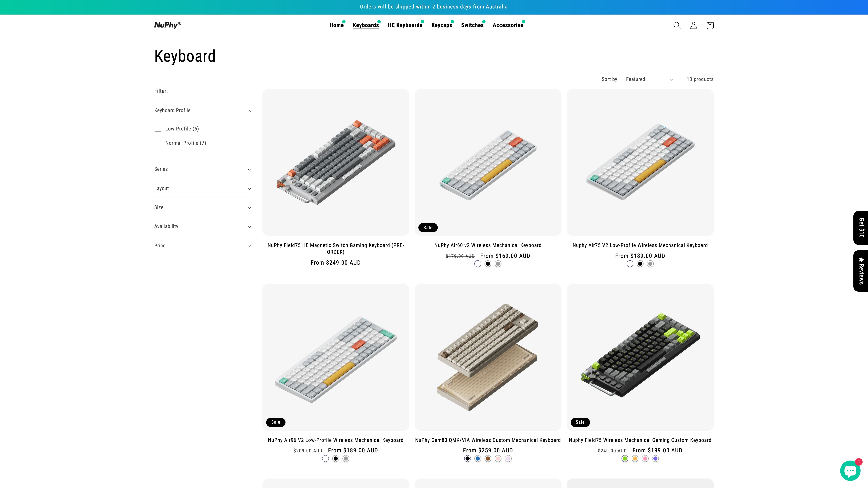Select gray swatch for Air60 v2
The image size is (868, 488).
(498, 264)
